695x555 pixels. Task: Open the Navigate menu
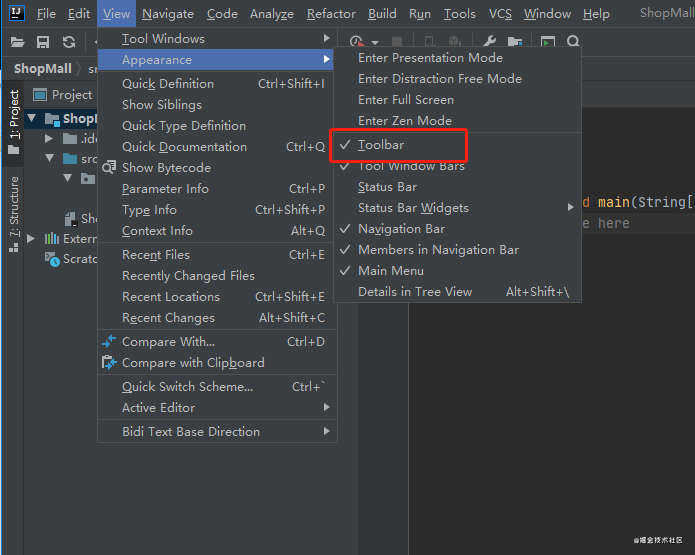(168, 14)
